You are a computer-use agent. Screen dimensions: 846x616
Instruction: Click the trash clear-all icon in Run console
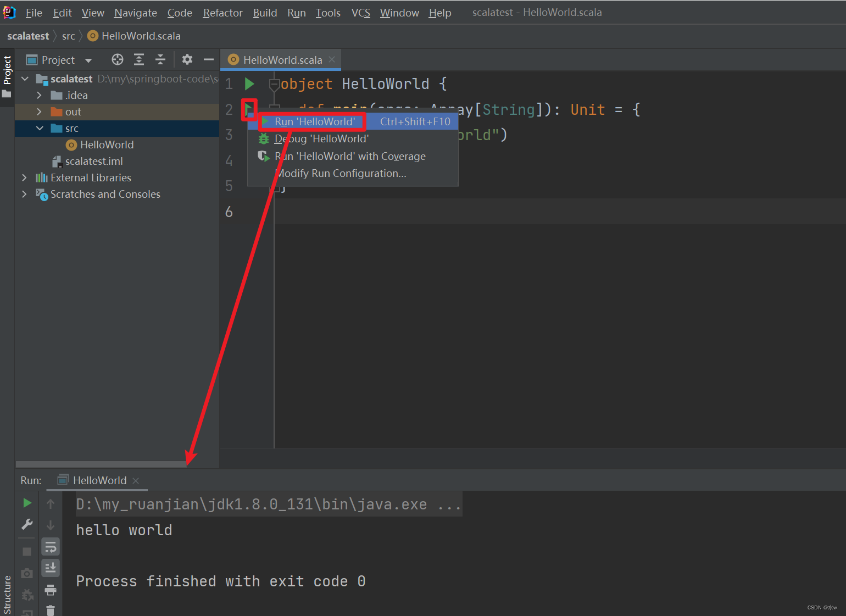click(x=51, y=611)
